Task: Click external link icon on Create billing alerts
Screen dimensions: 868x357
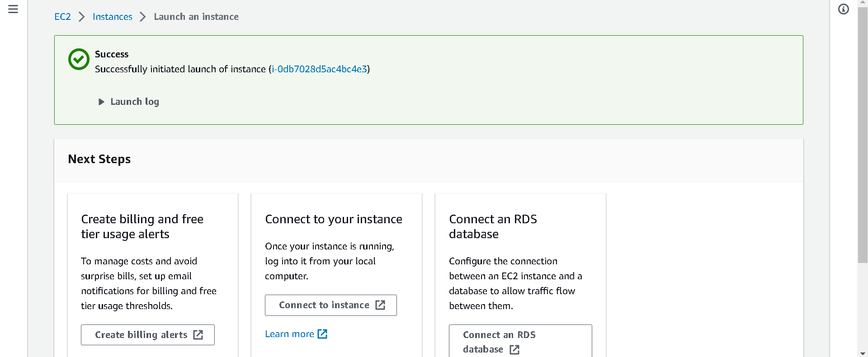Action: 198,335
